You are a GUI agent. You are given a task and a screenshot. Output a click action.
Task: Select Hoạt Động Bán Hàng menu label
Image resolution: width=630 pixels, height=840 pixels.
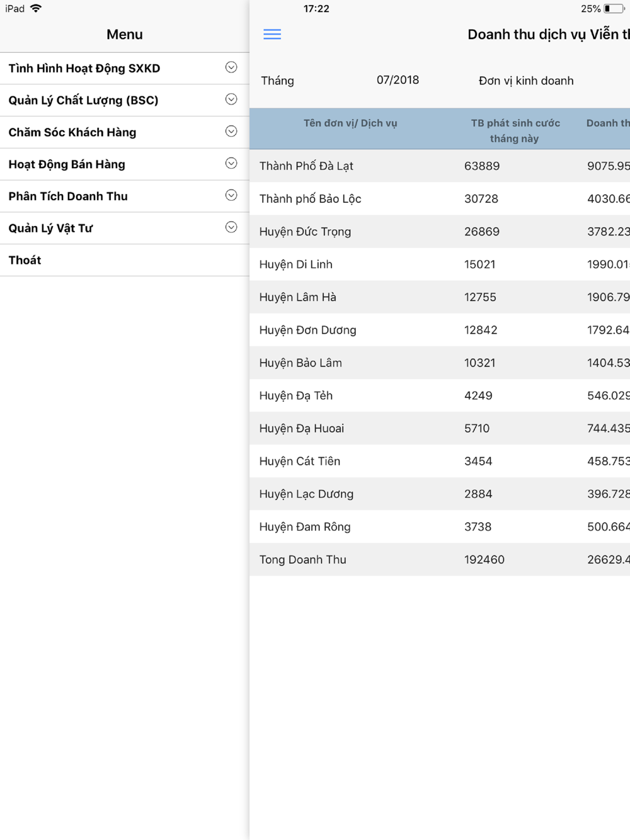67,164
